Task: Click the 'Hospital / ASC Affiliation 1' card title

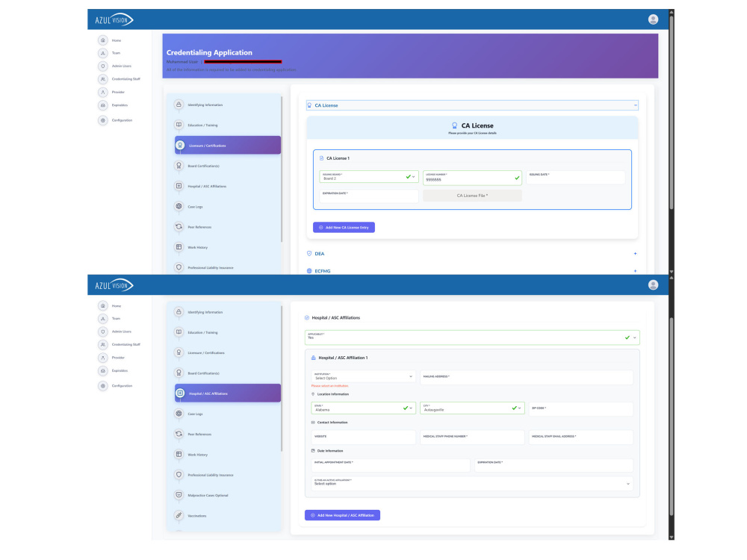Action: (x=343, y=358)
